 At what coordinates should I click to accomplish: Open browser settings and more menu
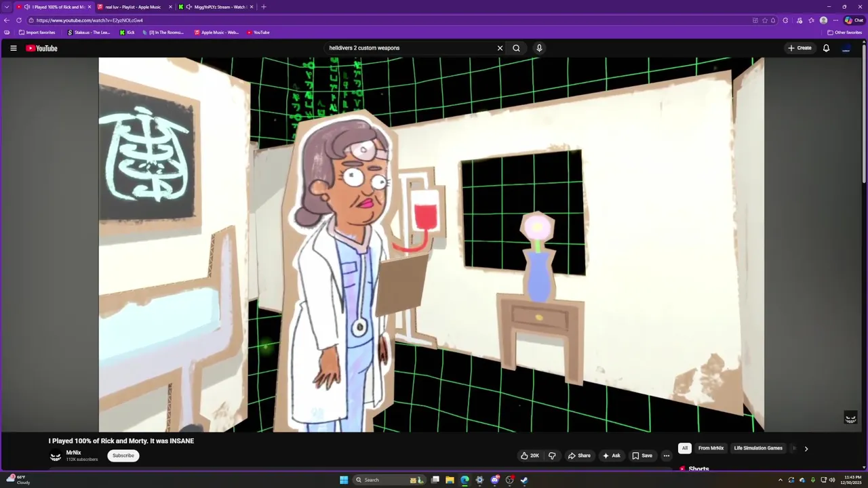coord(835,20)
